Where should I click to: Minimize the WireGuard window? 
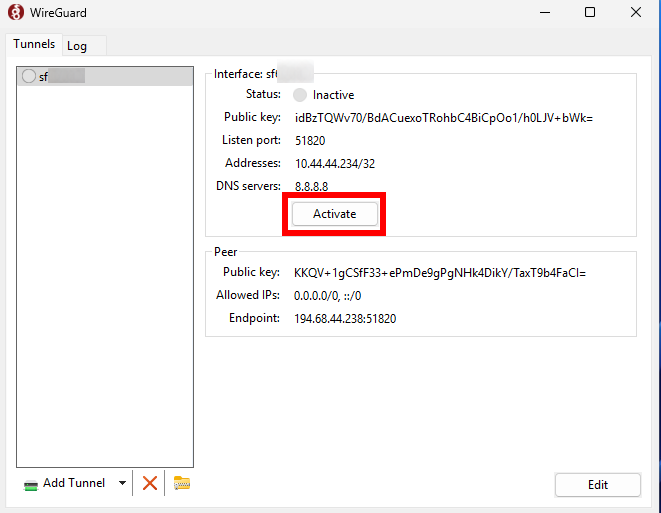click(x=545, y=13)
